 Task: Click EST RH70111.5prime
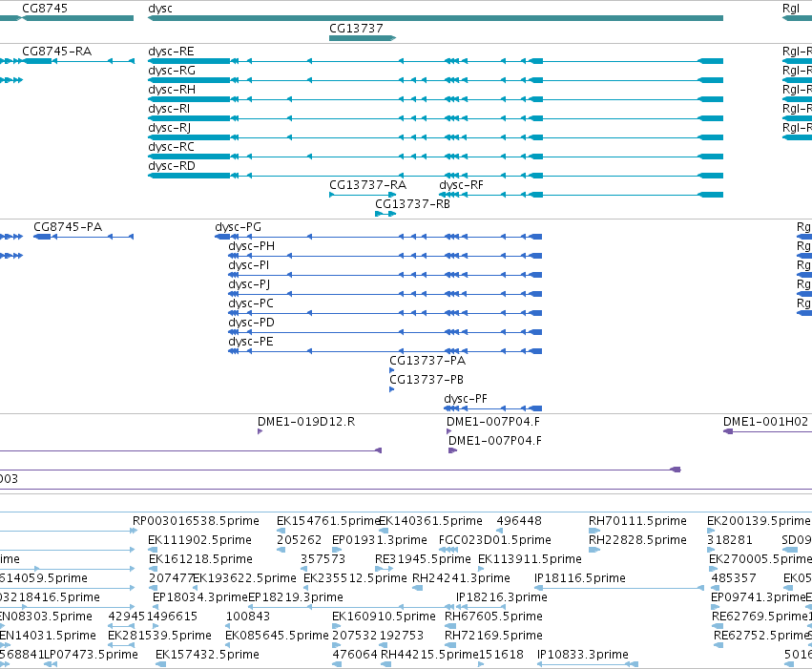tap(594, 531)
